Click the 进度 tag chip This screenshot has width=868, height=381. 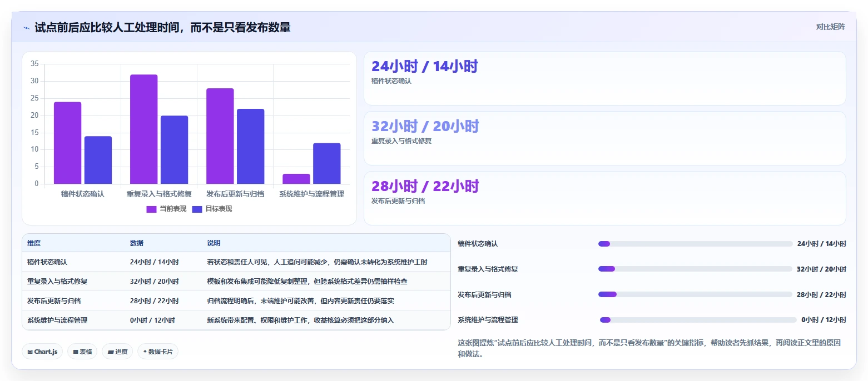click(117, 352)
